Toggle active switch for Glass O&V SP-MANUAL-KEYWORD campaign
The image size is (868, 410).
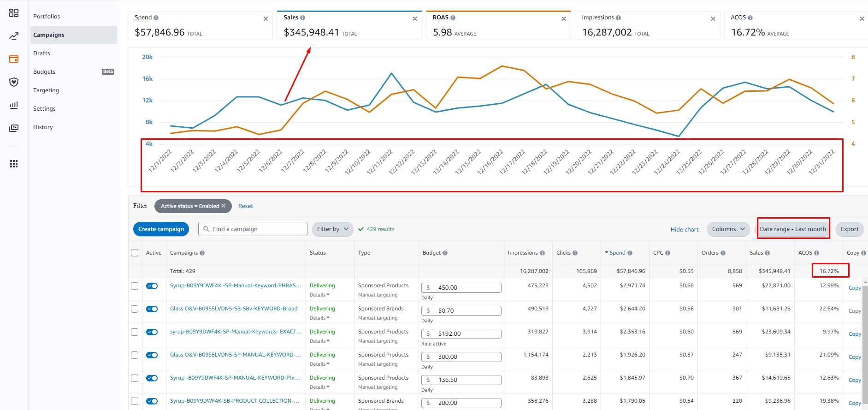pos(152,355)
